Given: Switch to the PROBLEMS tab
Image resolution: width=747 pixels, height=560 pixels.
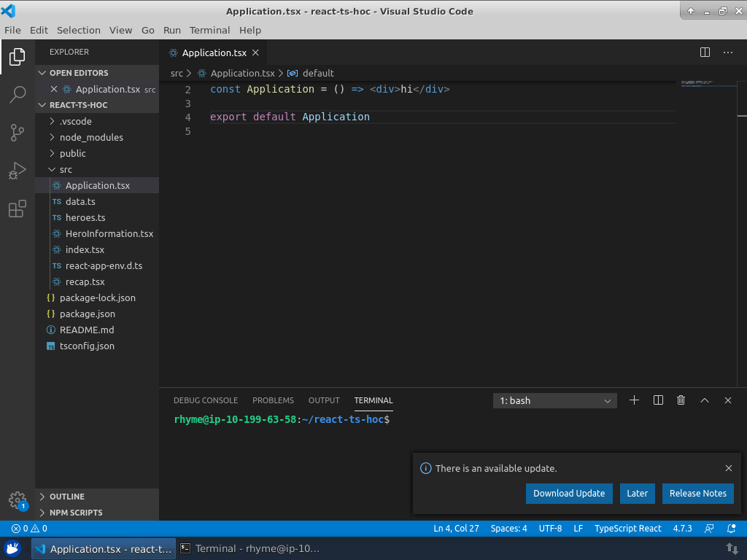Looking at the screenshot, I should click(x=273, y=400).
